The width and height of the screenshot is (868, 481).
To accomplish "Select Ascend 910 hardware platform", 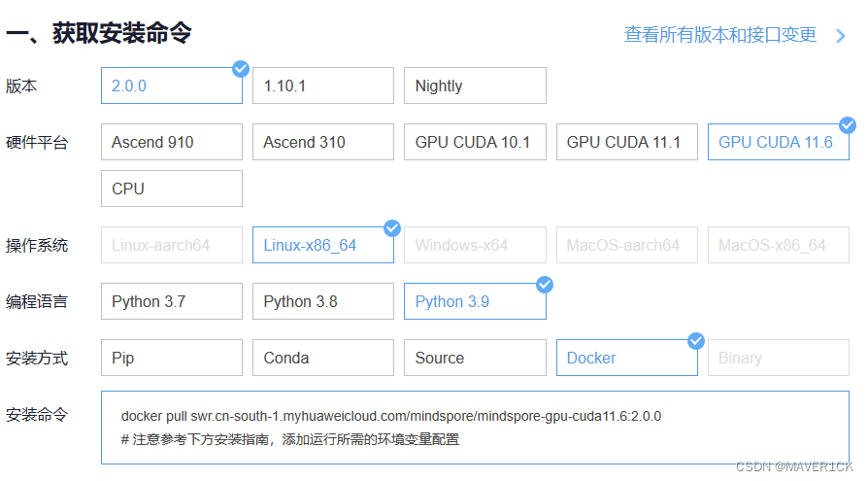I will click(172, 142).
